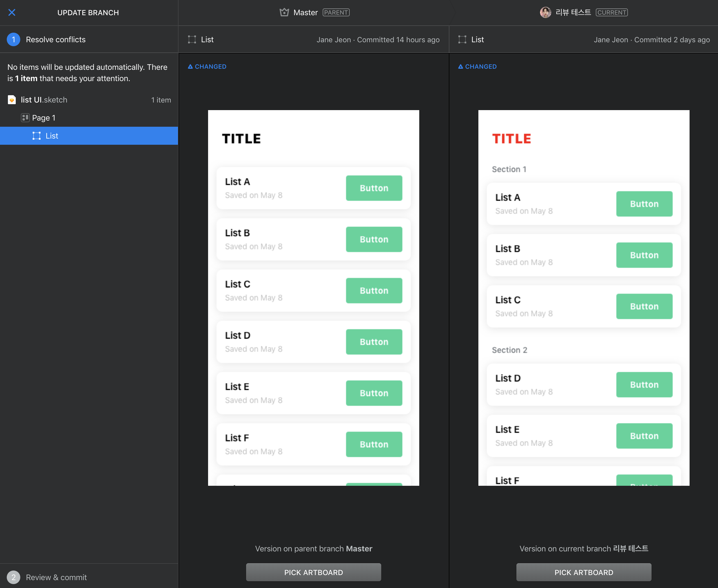Screen dimensions: 718x588
Task: Pick artboard from parent branch Master
Action: 313,573
